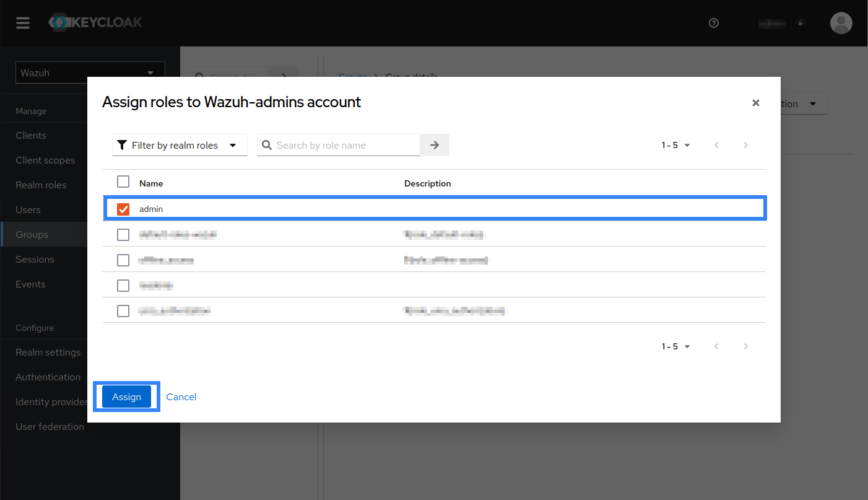The width and height of the screenshot is (868, 500).
Task: Go to next page in bottom pagination
Action: (746, 346)
